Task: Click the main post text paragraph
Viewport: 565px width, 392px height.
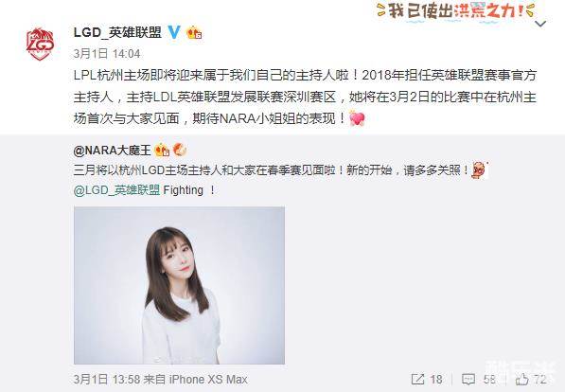Action: coord(305,97)
